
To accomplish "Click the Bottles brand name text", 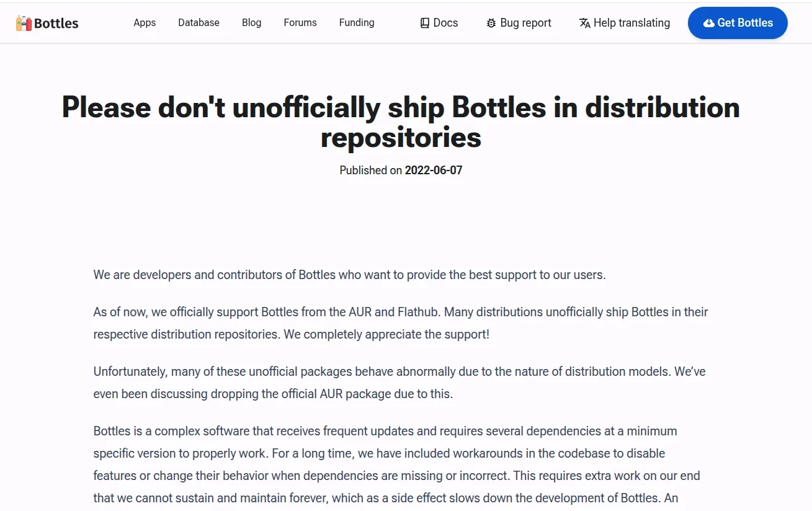I will [x=56, y=24].
